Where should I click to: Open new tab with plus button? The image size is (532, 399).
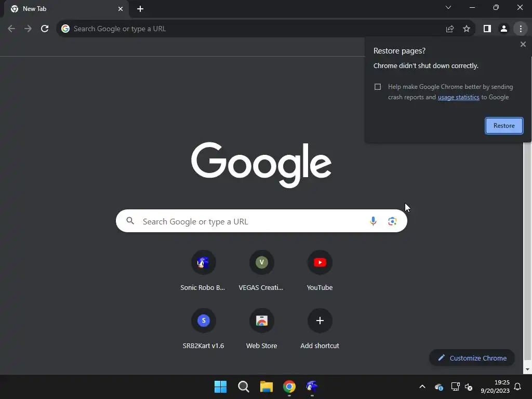point(140,9)
